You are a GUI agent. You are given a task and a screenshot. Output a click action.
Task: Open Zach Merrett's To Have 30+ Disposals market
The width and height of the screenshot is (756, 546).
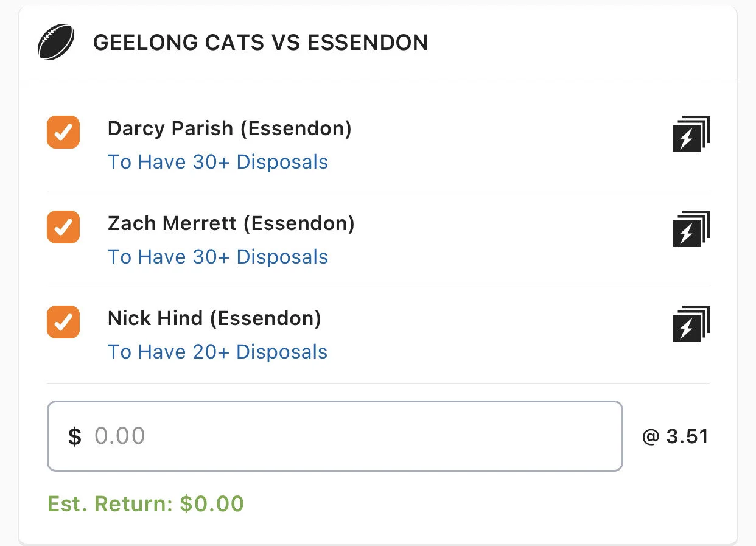point(218,257)
